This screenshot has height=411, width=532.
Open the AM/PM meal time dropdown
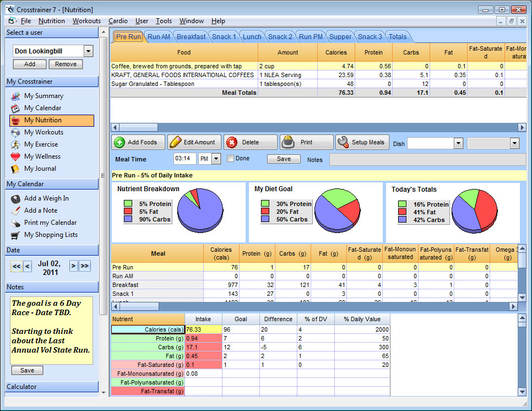[216, 159]
